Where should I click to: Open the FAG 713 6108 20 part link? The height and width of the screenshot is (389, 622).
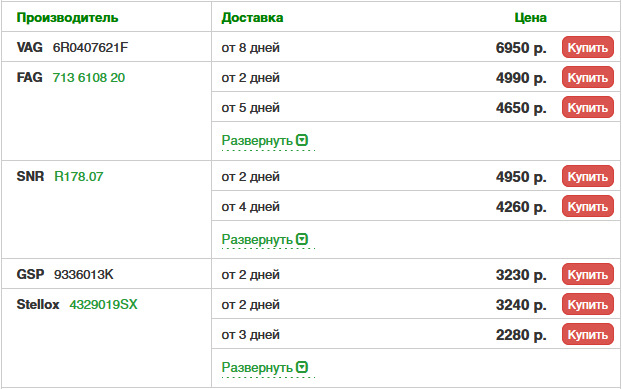(x=89, y=77)
